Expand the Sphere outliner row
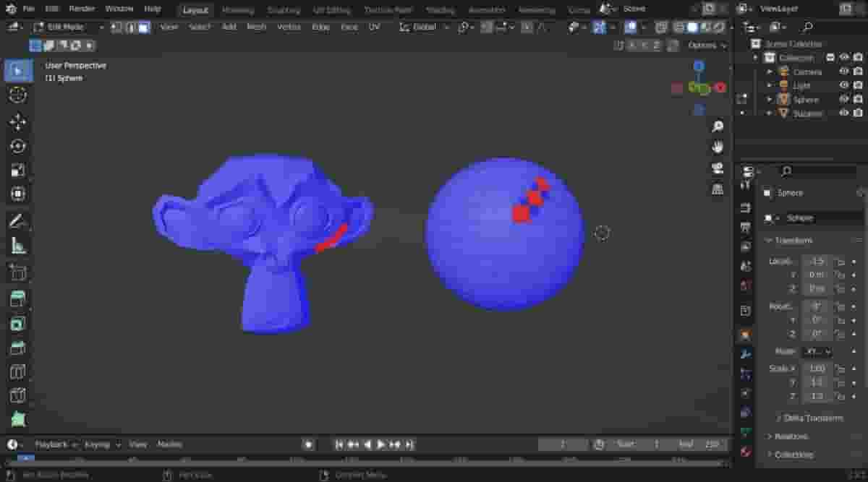The height and width of the screenshot is (482, 868). point(770,100)
